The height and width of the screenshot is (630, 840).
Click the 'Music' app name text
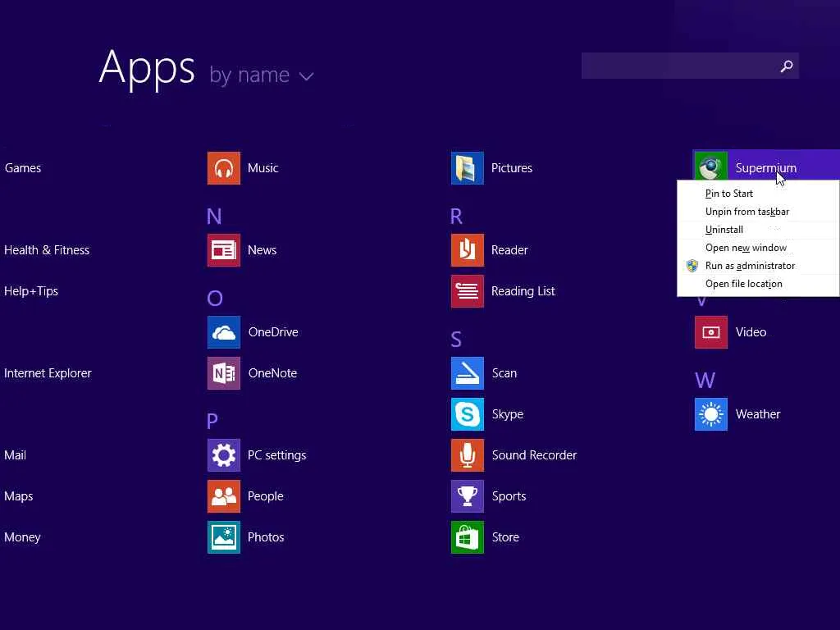point(263,168)
